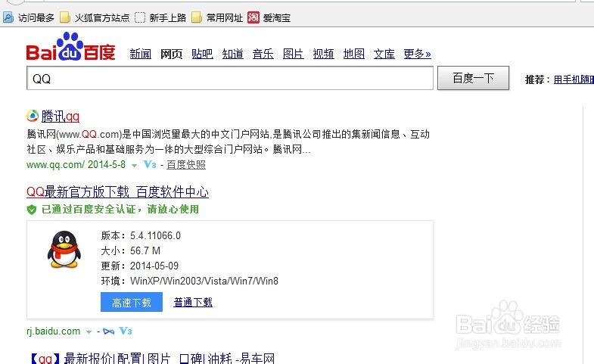Click green security shield icon

(x=32, y=210)
